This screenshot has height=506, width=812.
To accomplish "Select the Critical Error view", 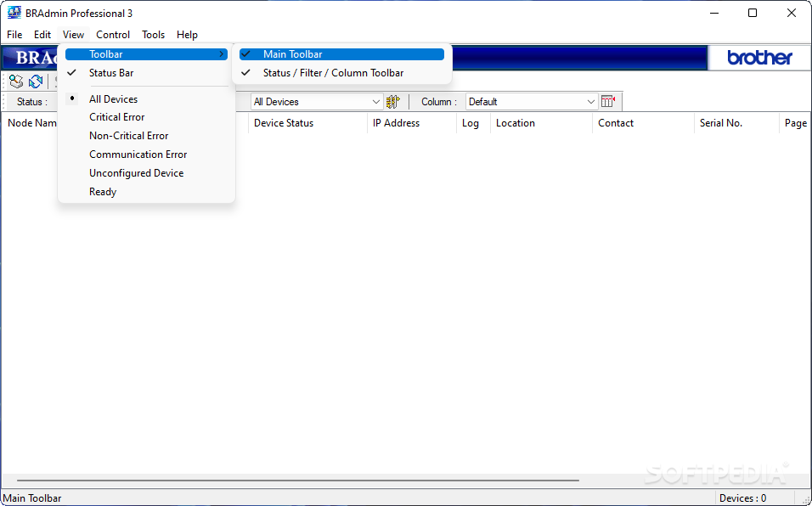I will pos(147,117).
